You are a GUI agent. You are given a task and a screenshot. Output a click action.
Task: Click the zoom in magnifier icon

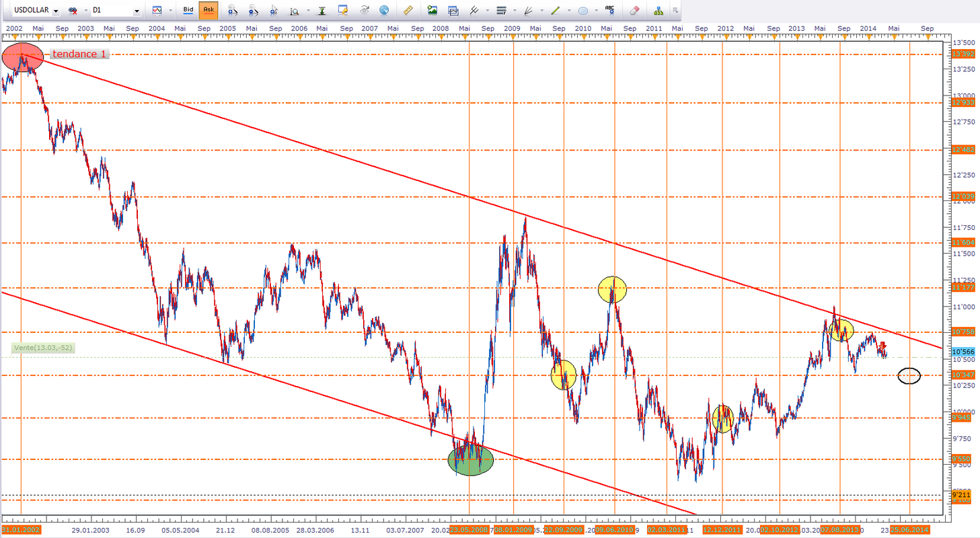(232, 11)
